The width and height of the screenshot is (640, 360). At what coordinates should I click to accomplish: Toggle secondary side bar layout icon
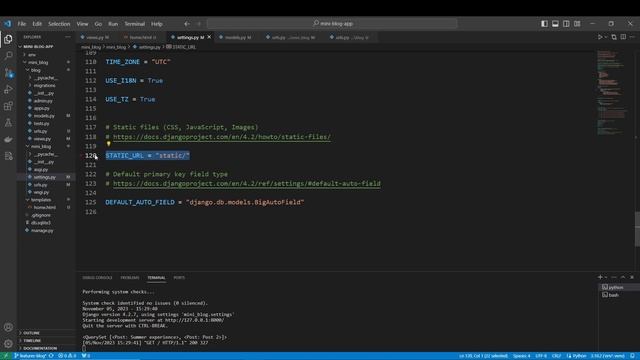click(566, 24)
